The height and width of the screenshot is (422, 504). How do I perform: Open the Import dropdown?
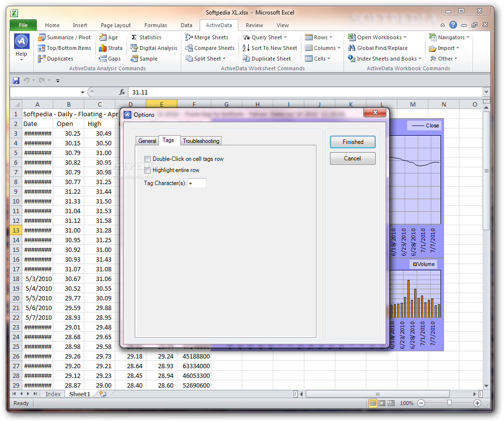(457, 48)
